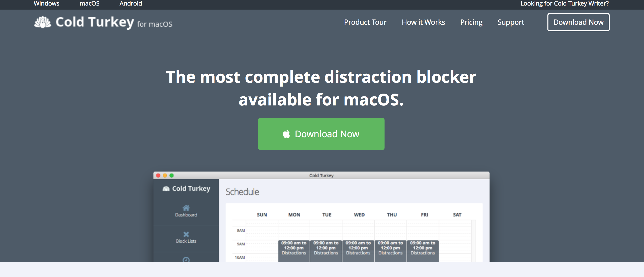
Task: Click the Block Lists X icon
Action: (186, 234)
